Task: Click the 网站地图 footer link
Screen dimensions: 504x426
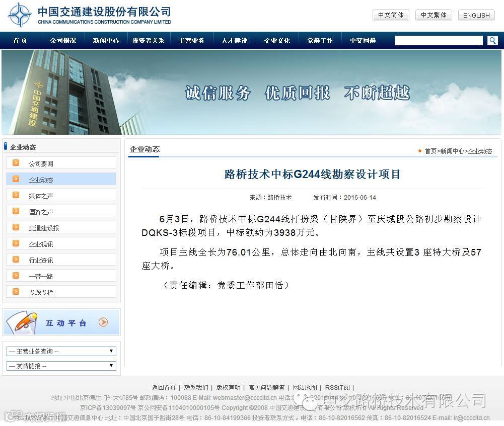Action: pos(305,387)
